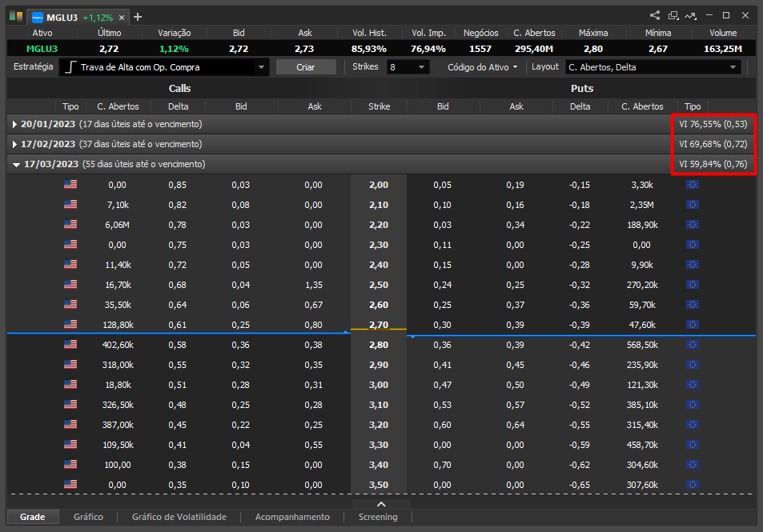Screen dimensions: 763x532
Task: Click the Calls Delta column header
Action: point(178,106)
